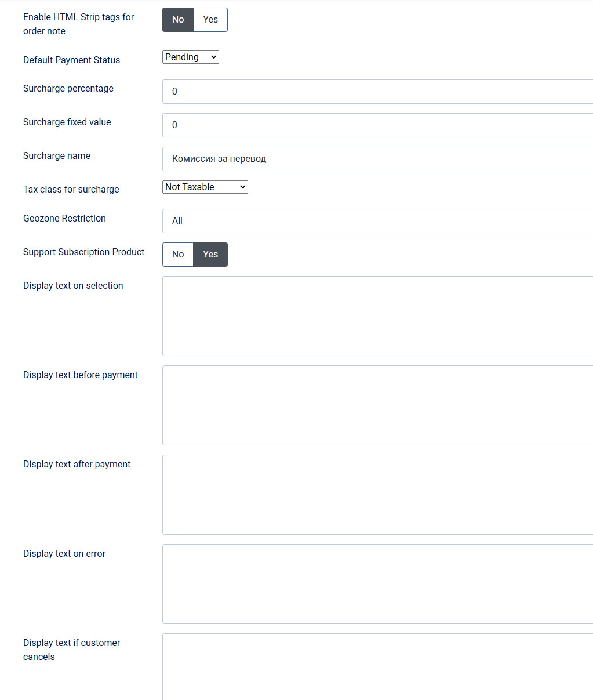Set HTML Strip tags option to No

coord(178,20)
